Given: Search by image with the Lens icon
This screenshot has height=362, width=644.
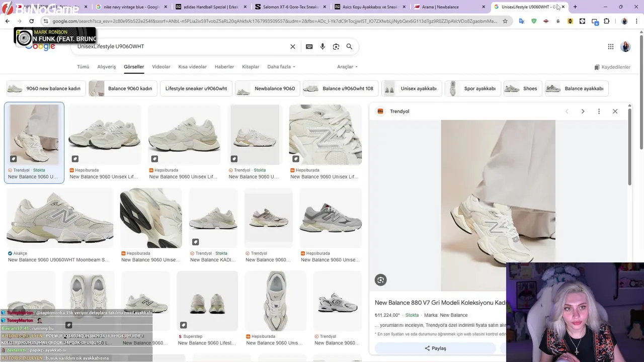Looking at the screenshot, I should click(336, 46).
